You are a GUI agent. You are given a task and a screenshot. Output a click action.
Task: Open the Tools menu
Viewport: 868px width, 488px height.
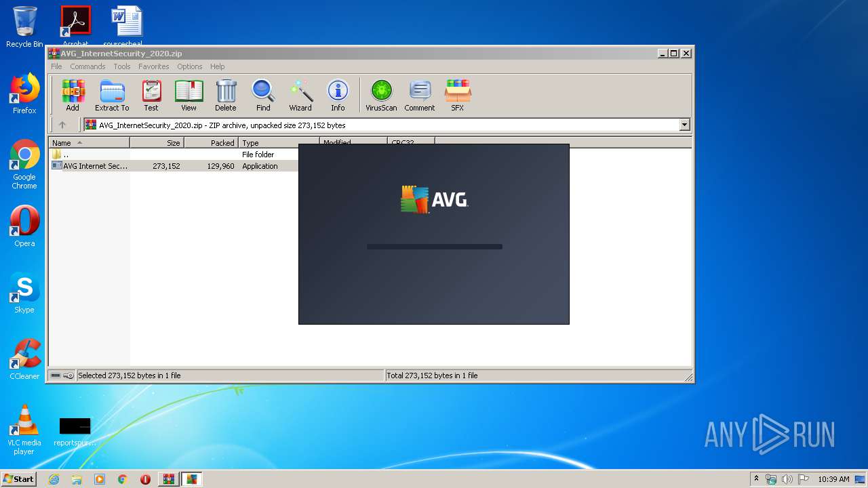click(122, 66)
